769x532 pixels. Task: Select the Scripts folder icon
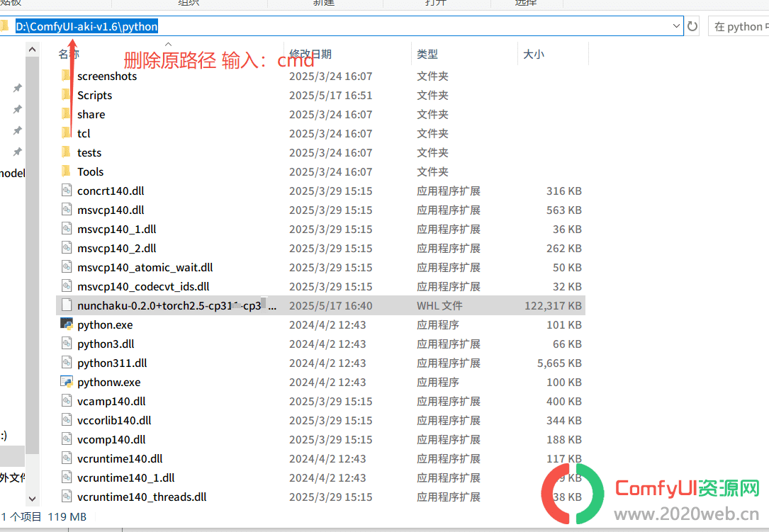(x=66, y=95)
